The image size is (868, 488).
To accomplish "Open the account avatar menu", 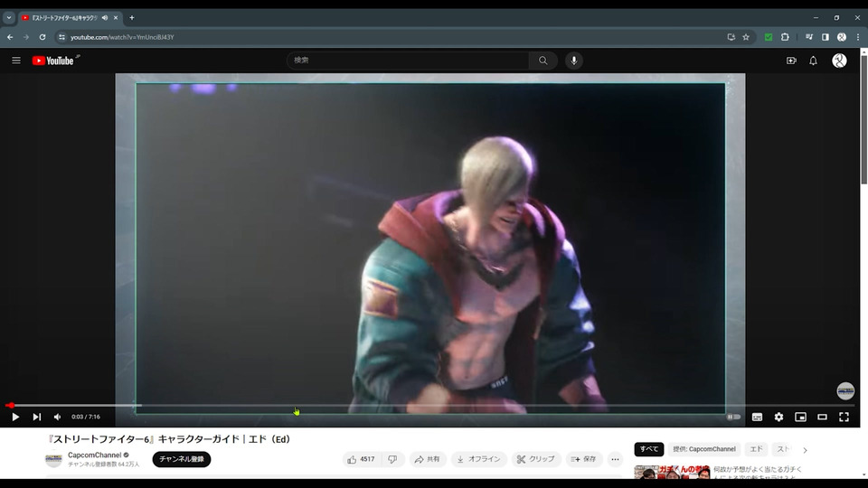I will (839, 61).
